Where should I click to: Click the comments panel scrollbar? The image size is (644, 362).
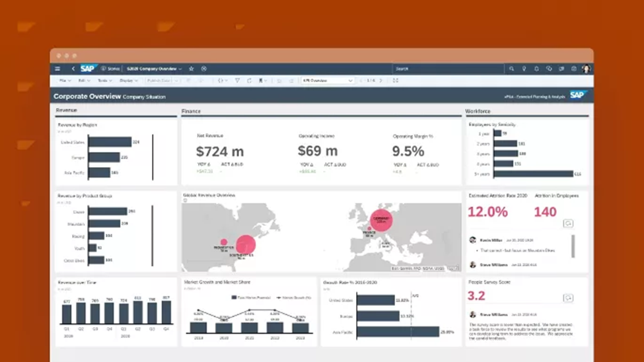coord(573,246)
